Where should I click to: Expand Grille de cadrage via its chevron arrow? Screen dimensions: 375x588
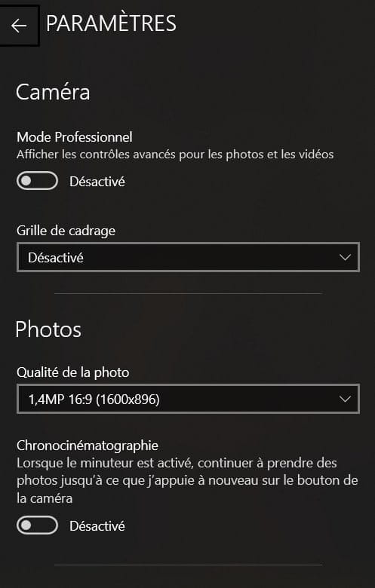coord(345,258)
